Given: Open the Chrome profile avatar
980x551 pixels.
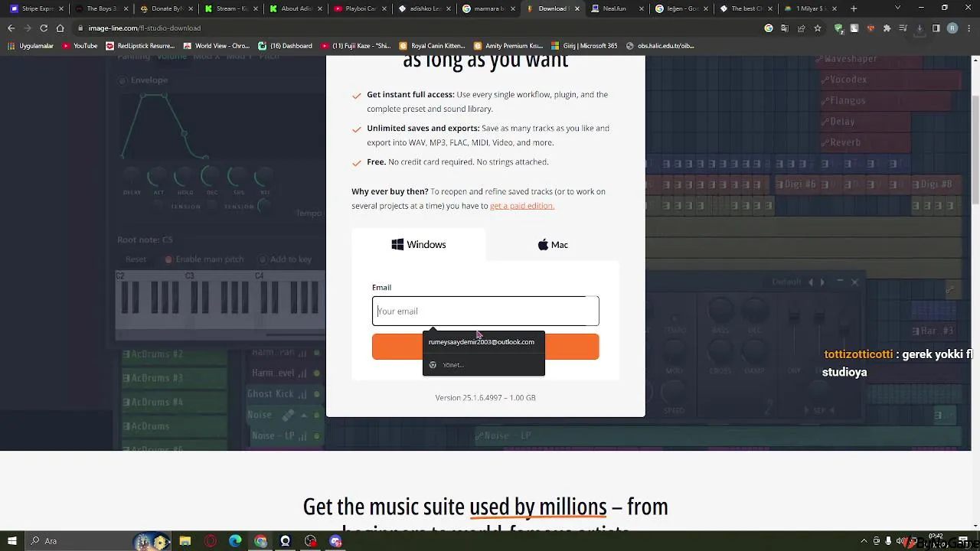Looking at the screenshot, I should 952,28.
